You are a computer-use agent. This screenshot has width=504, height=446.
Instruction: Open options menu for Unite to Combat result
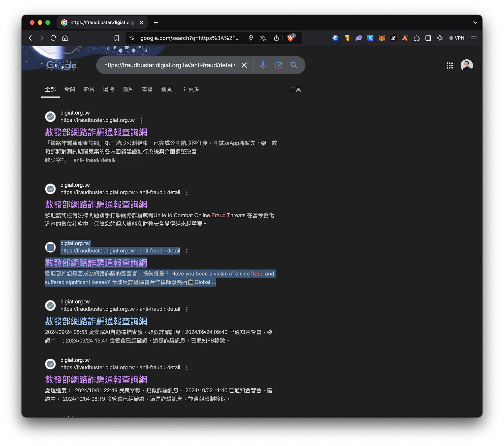(x=187, y=193)
